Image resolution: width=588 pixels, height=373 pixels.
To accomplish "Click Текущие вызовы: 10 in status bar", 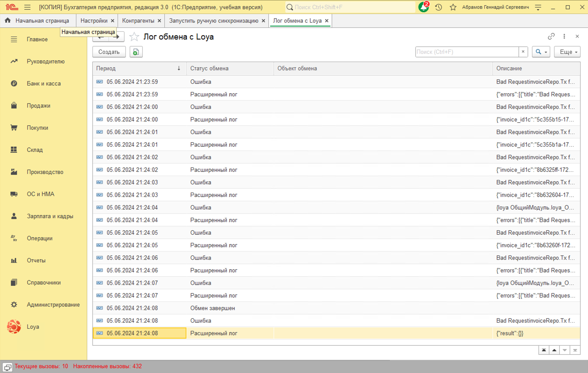I will coord(41,366).
